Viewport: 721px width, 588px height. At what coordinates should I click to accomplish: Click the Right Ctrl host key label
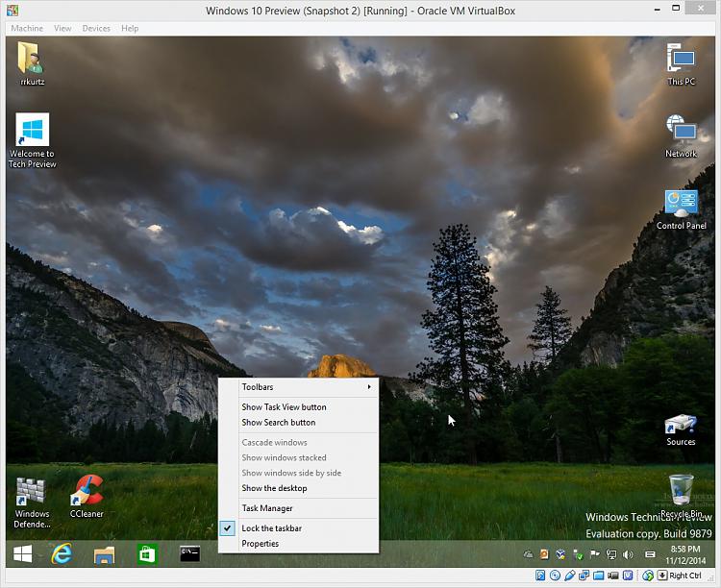point(685,576)
